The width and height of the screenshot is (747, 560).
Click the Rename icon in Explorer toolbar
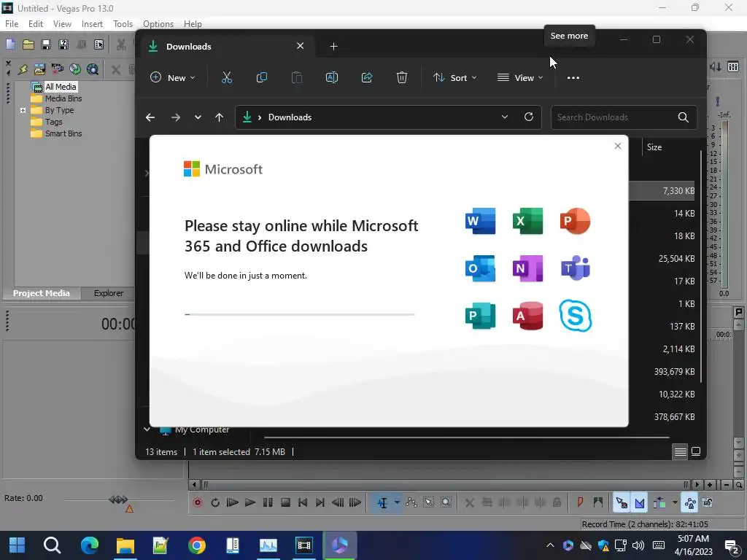click(x=332, y=77)
